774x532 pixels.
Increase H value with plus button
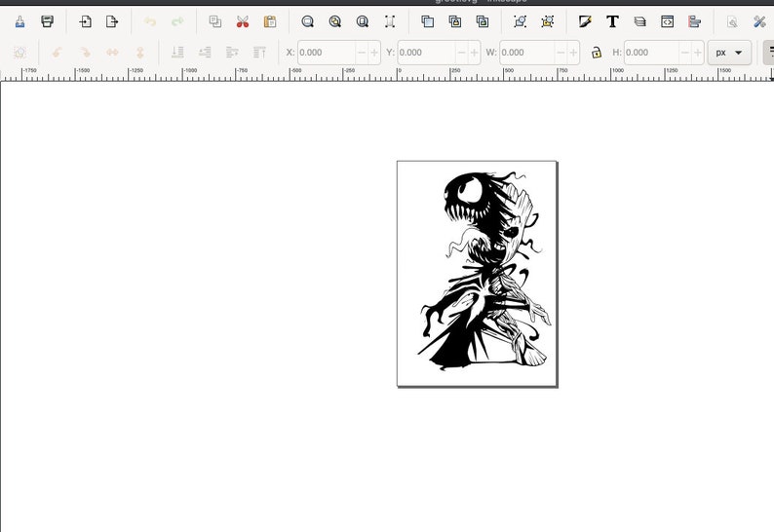coord(698,53)
